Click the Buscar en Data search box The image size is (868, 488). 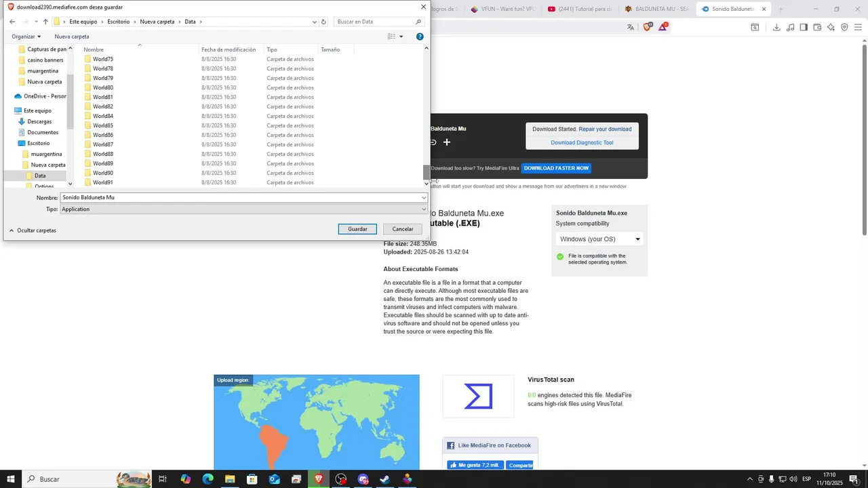tap(380, 22)
